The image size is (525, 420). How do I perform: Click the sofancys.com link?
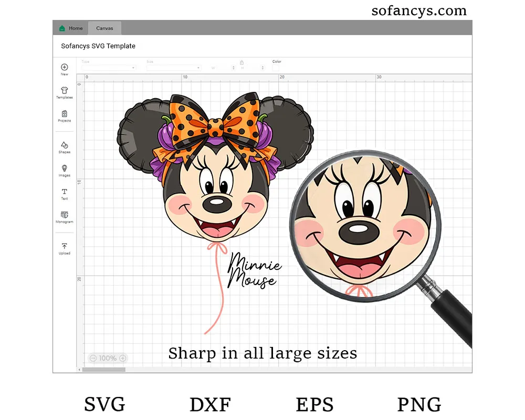[x=419, y=10]
